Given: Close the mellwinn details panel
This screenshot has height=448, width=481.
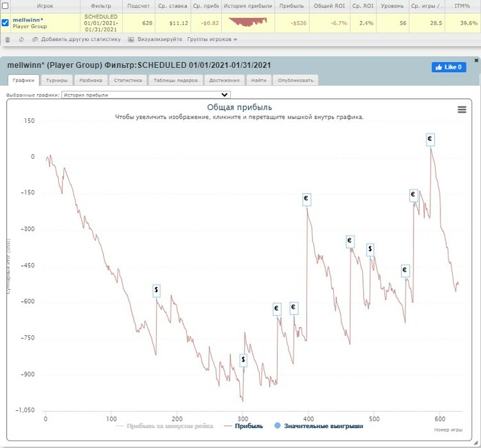Looking at the screenshot, I should pyautogui.click(x=476, y=60).
